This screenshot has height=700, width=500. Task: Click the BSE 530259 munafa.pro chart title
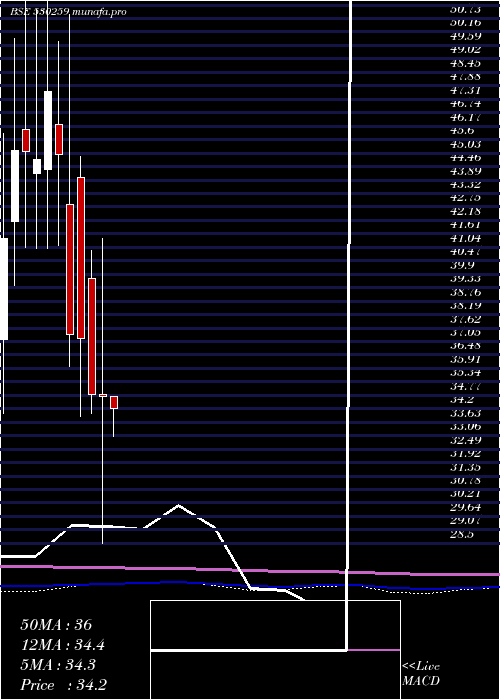[68, 12]
